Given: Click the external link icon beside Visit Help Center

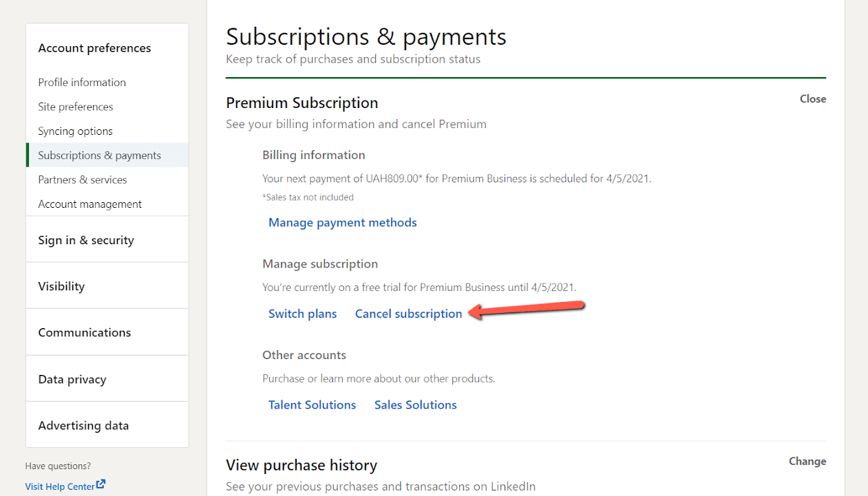Looking at the screenshot, I should point(101,484).
